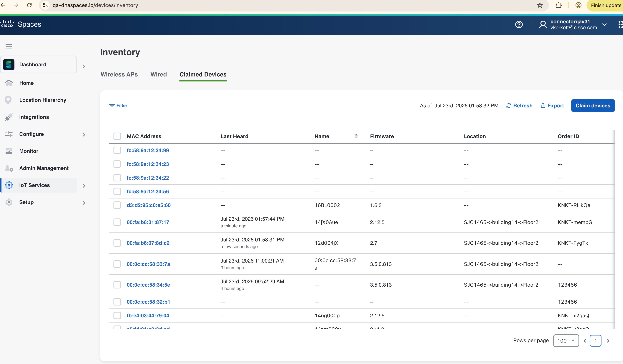623x364 pixels.
Task: Expand the IoT Services submenu arrow
Action: [x=84, y=186]
